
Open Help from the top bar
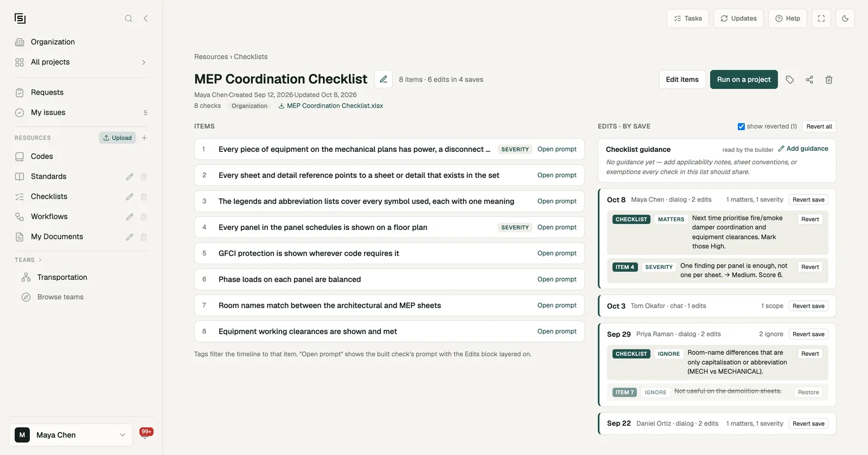tap(788, 18)
